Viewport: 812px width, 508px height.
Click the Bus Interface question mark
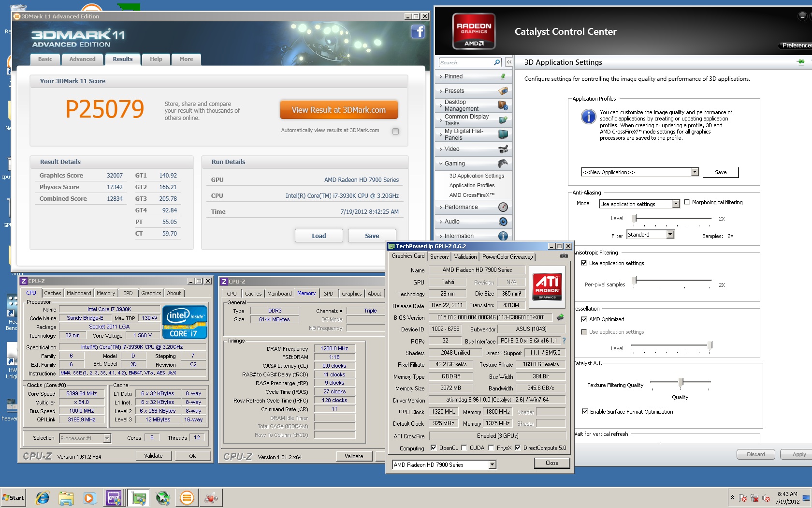[x=564, y=341]
